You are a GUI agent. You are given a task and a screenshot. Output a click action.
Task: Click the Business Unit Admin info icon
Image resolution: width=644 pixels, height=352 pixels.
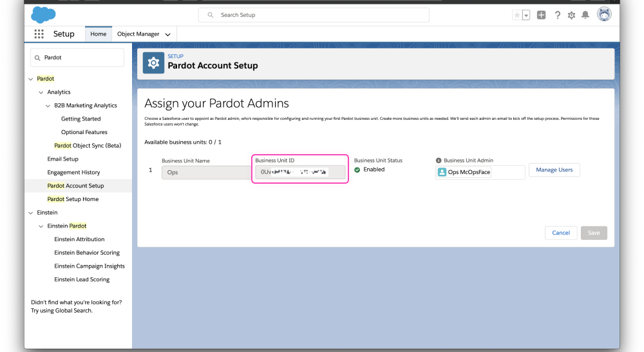coord(439,161)
